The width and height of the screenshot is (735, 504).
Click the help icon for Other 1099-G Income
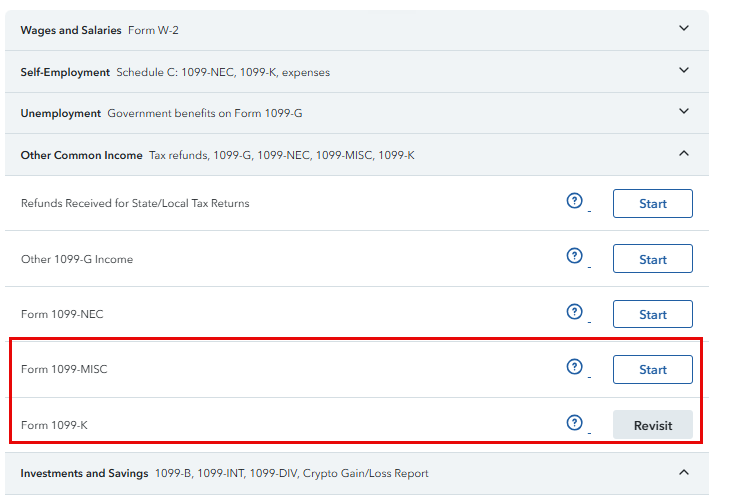574,256
